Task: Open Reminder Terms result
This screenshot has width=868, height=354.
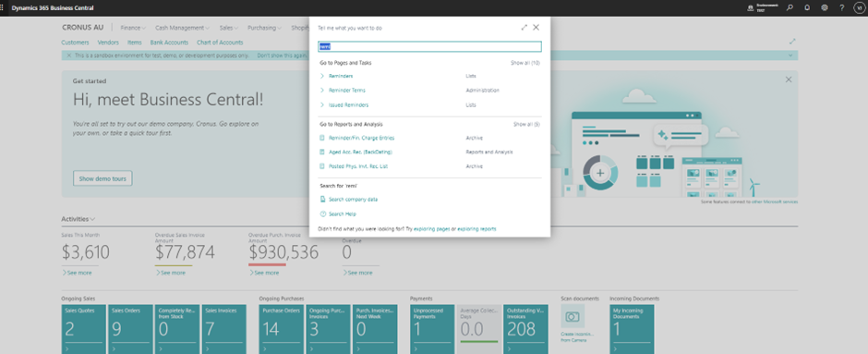Action: click(347, 91)
